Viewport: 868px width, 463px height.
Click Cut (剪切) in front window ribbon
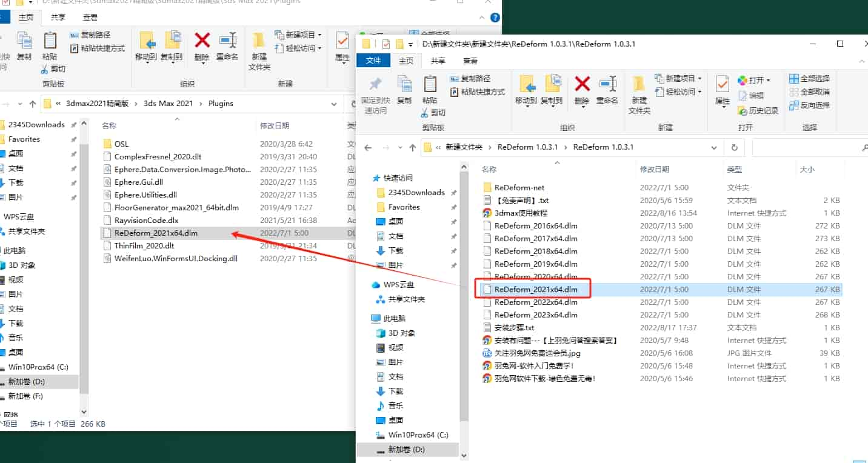tap(434, 112)
